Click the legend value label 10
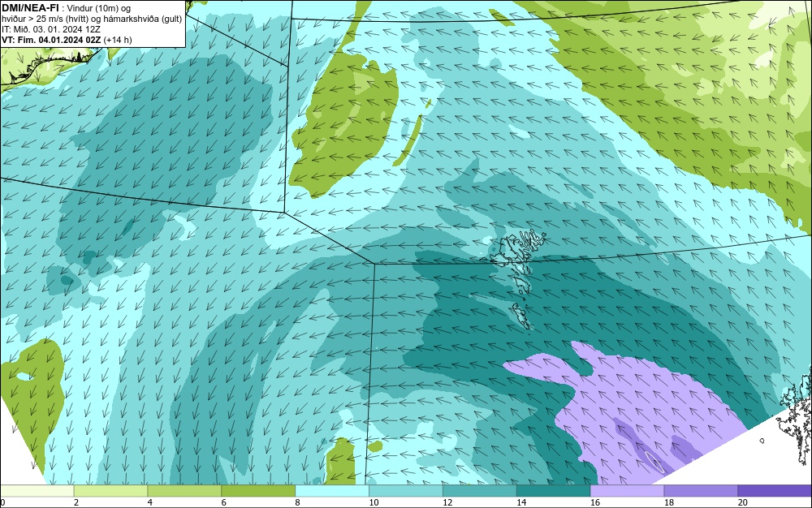The height and width of the screenshot is (508, 812). [374, 502]
